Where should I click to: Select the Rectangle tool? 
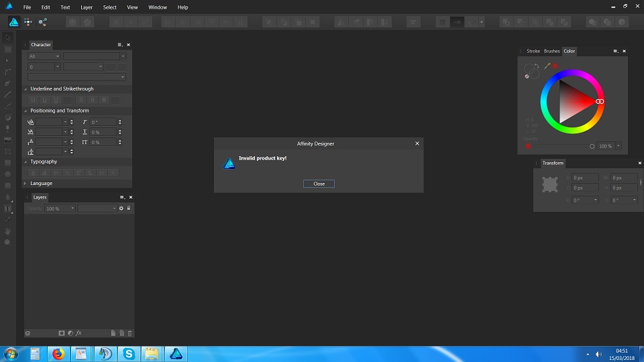[x=8, y=163]
